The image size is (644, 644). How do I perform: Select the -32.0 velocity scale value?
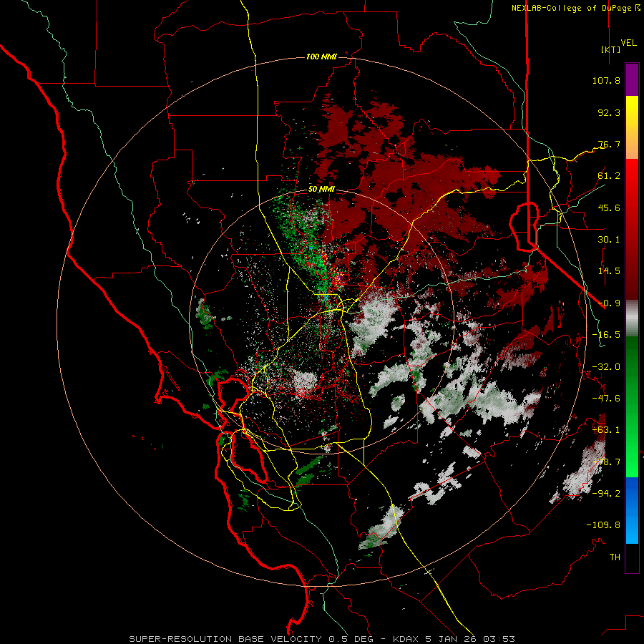pos(606,367)
